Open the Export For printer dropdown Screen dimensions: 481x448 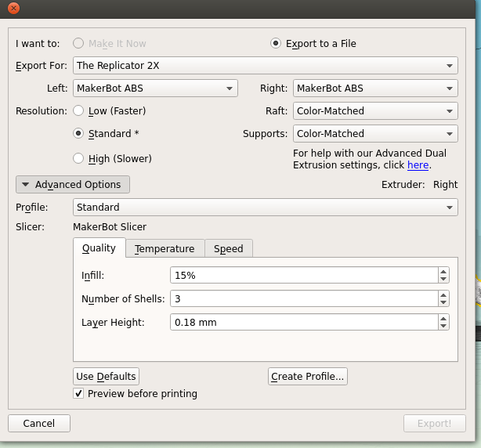[x=265, y=66]
